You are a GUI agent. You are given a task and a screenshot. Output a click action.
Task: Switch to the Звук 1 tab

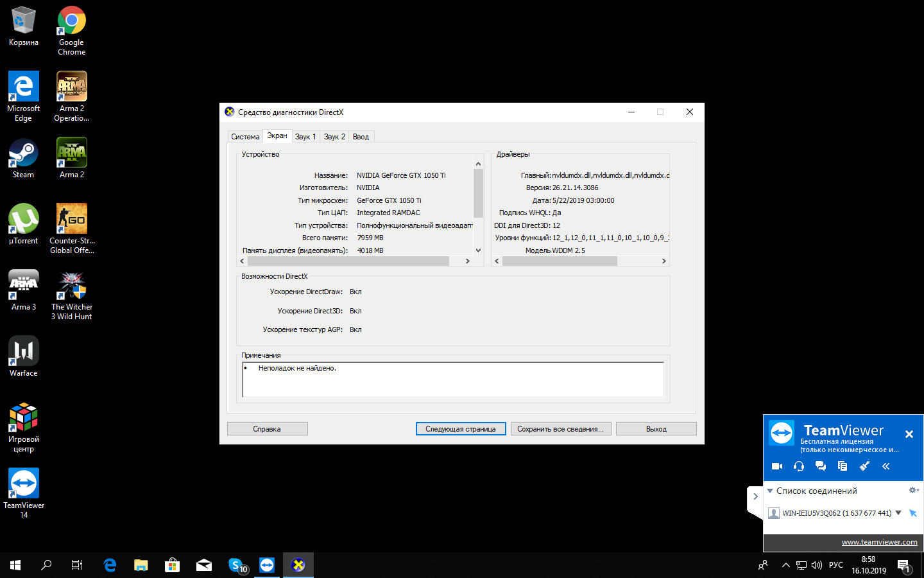(305, 137)
